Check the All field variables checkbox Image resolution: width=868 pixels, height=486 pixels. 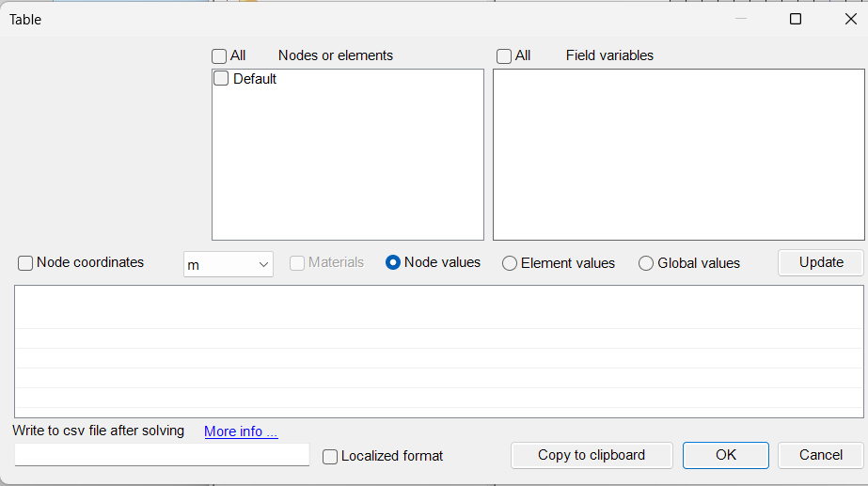(x=504, y=55)
